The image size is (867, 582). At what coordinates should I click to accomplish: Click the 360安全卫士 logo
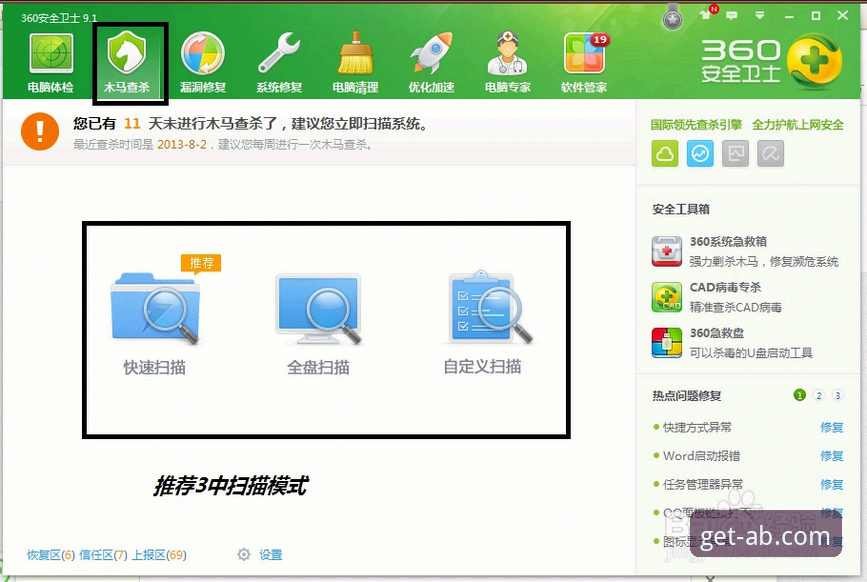(x=772, y=61)
